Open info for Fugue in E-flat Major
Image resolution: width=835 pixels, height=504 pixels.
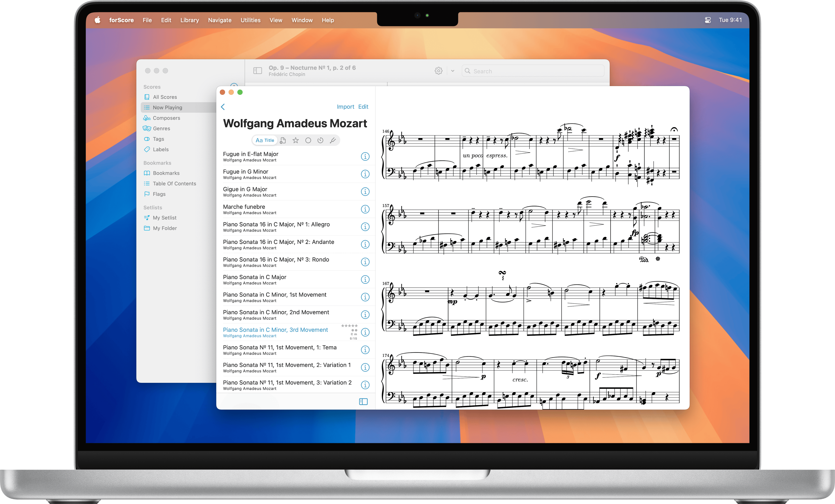[x=365, y=157]
